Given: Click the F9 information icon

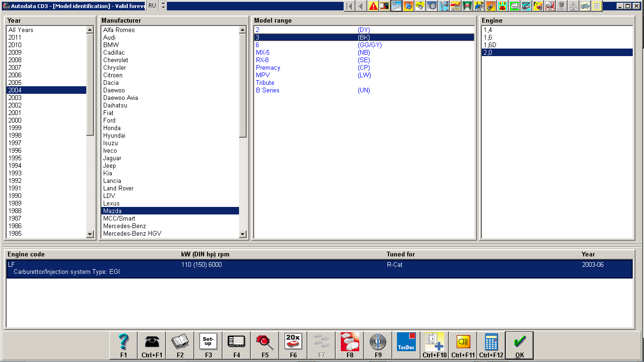Looking at the screenshot, I should tap(378, 346).
